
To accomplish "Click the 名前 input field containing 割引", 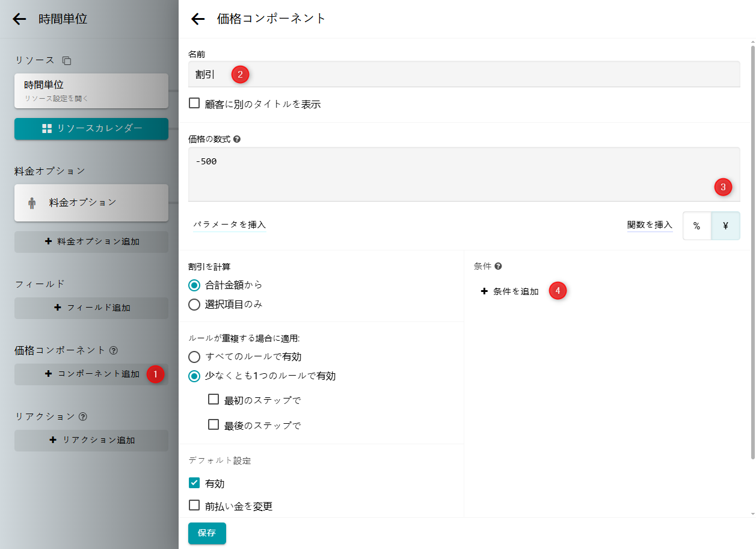I will [463, 75].
